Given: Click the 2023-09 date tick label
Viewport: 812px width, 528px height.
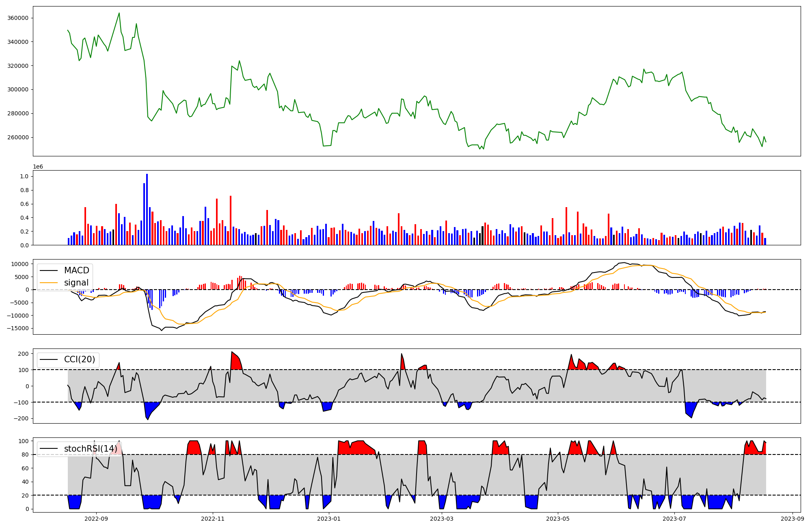Looking at the screenshot, I should 793,519.
